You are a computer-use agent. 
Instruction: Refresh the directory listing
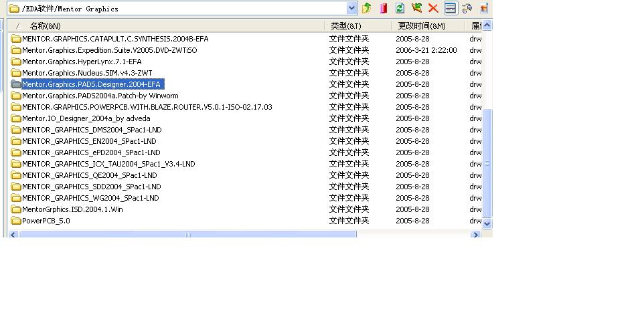pos(400,8)
